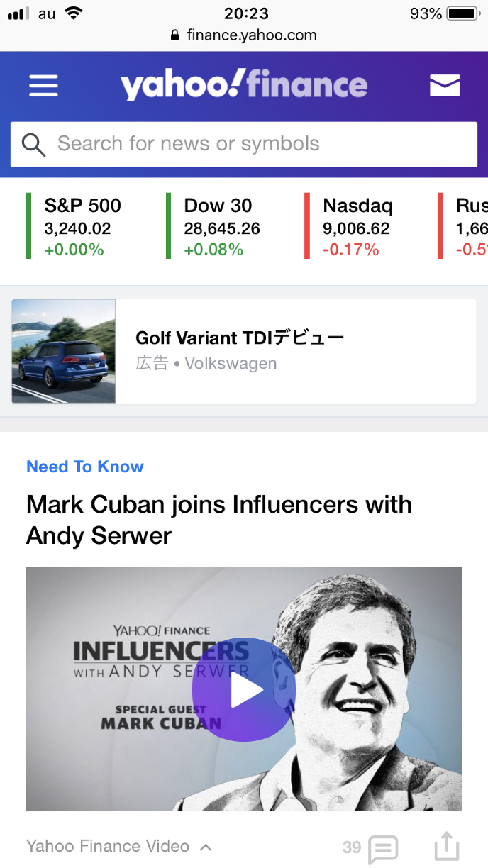Go to Yahoo Finance home via logo
This screenshot has width=488, height=868.
[x=244, y=86]
